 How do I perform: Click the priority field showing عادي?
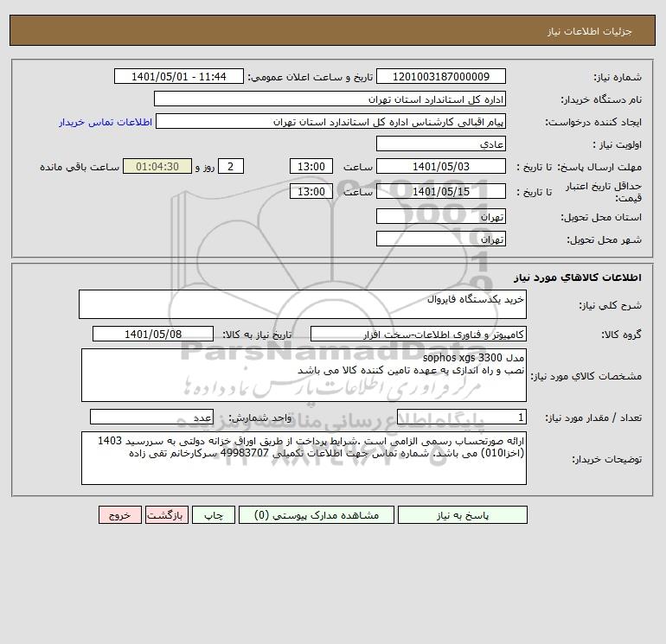pyautogui.click(x=441, y=143)
